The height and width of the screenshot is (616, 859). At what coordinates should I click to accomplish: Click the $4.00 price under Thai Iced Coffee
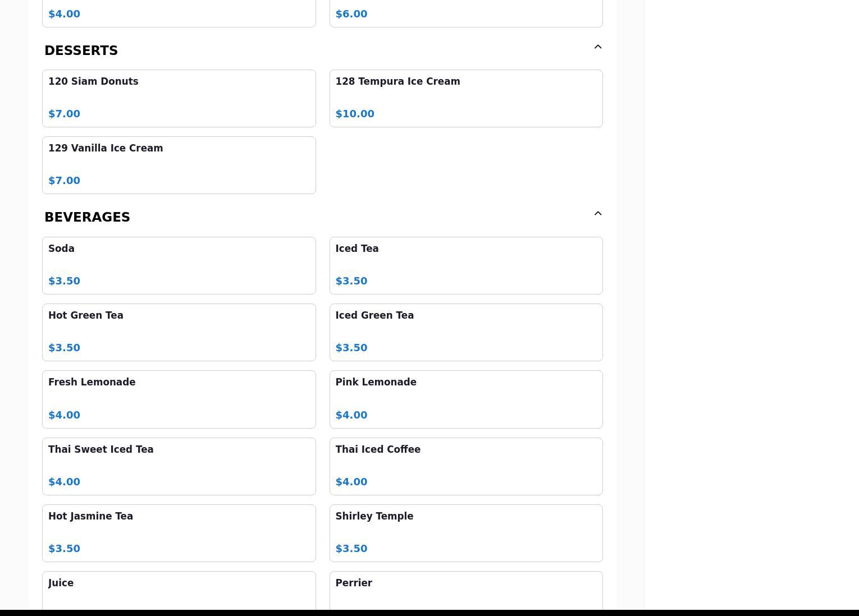[x=351, y=482]
